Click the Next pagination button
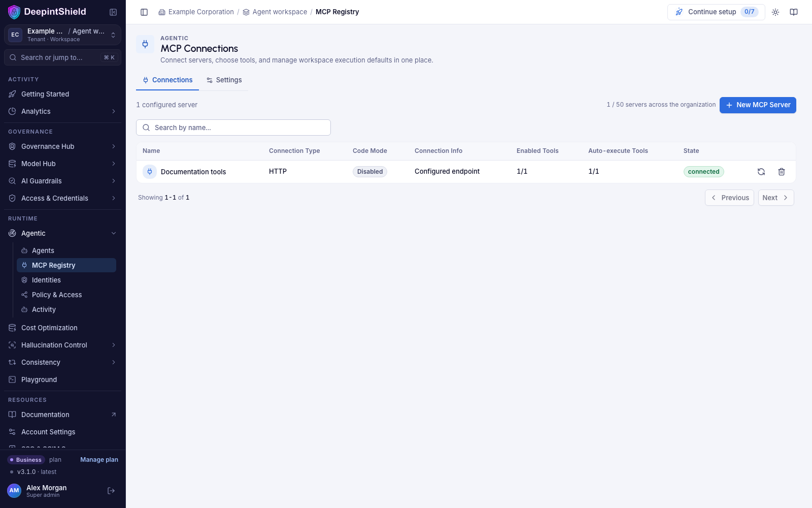The image size is (812, 508). (x=776, y=198)
